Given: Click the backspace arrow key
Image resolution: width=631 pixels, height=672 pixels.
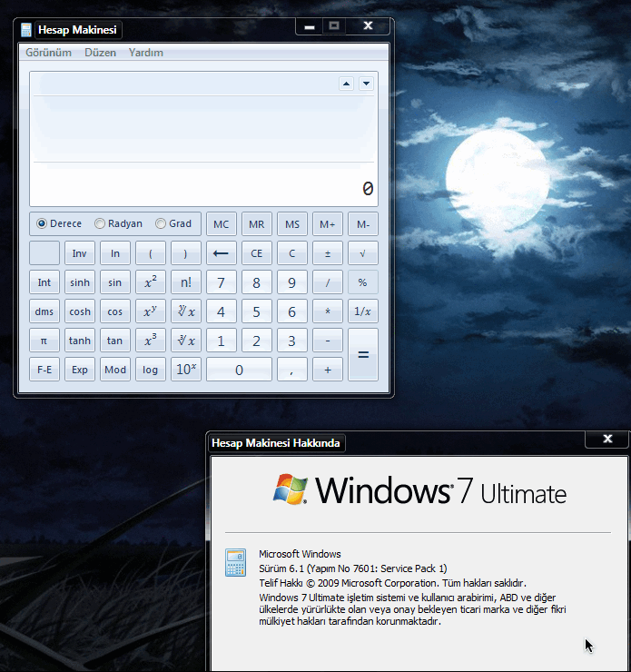Looking at the screenshot, I should pos(221,253).
